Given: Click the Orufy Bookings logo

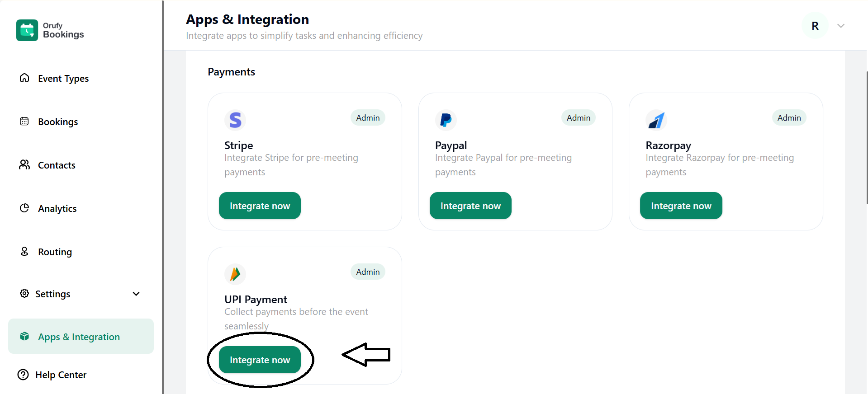Looking at the screenshot, I should 49,30.
